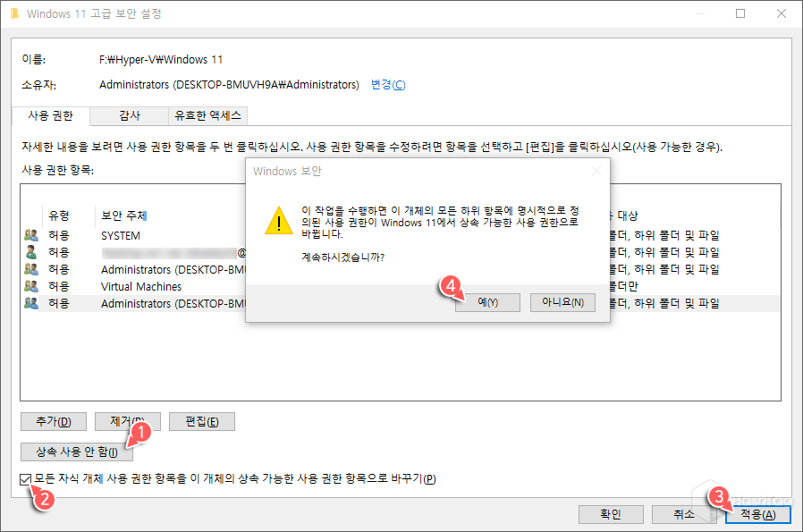The height and width of the screenshot is (532, 803).
Task: Click the single-user icon in the second row
Action: click(31, 252)
